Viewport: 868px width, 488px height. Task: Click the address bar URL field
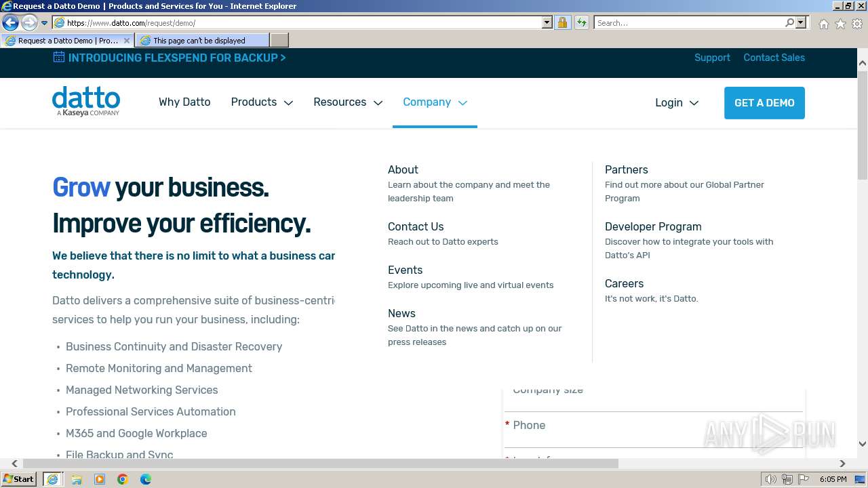(297, 23)
